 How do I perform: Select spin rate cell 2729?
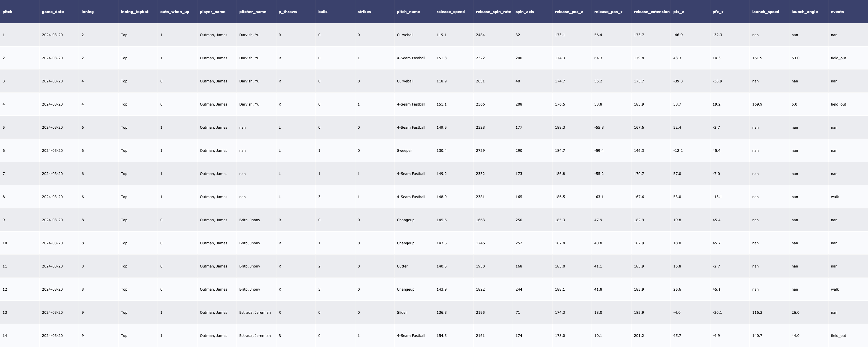click(480, 151)
